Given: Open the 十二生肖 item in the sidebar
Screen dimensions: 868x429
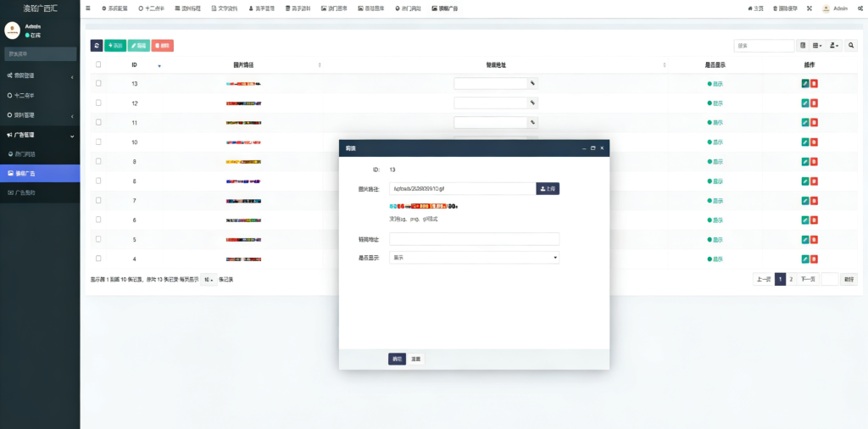Looking at the screenshot, I should click(x=40, y=95).
